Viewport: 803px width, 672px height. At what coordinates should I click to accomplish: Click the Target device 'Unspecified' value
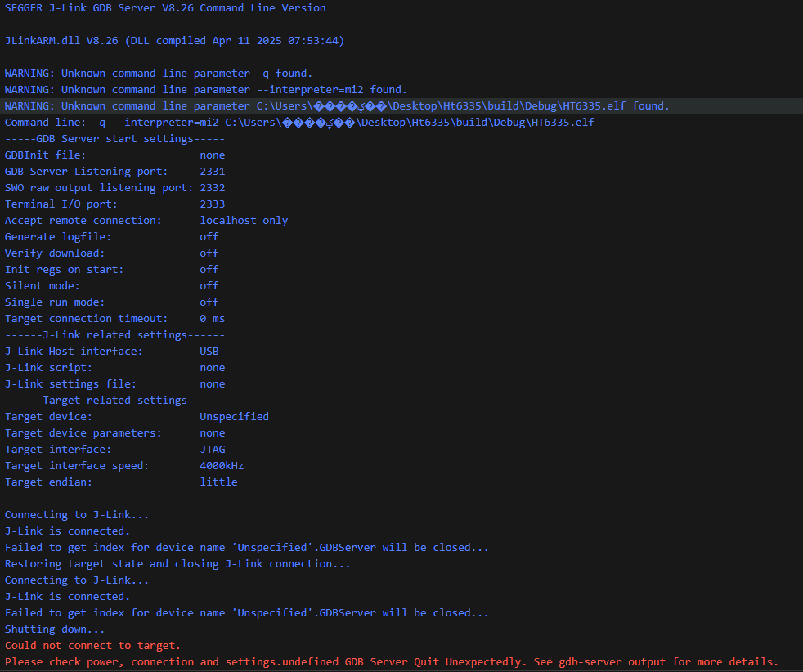234,417
